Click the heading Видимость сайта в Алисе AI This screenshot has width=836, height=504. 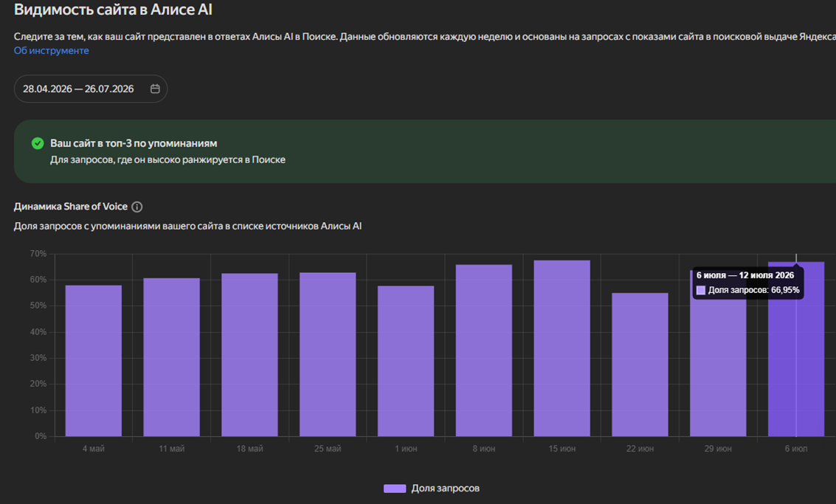click(113, 10)
